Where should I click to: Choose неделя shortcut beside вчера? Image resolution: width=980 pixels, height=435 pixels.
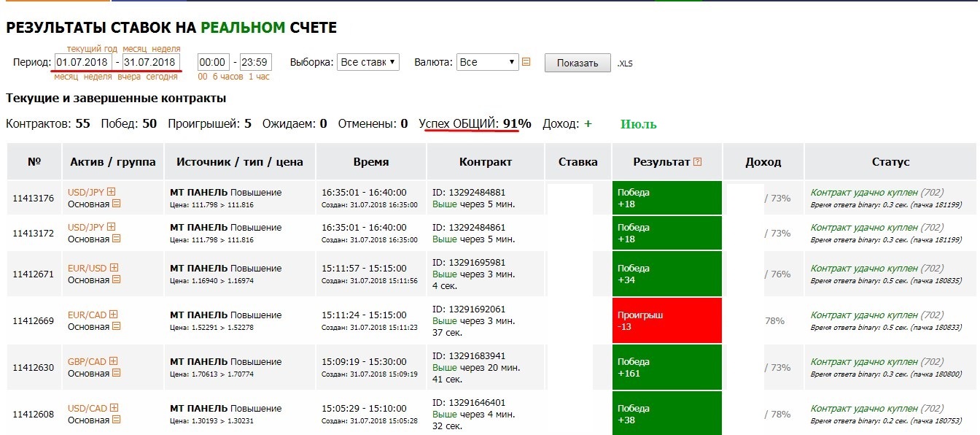click(x=98, y=77)
